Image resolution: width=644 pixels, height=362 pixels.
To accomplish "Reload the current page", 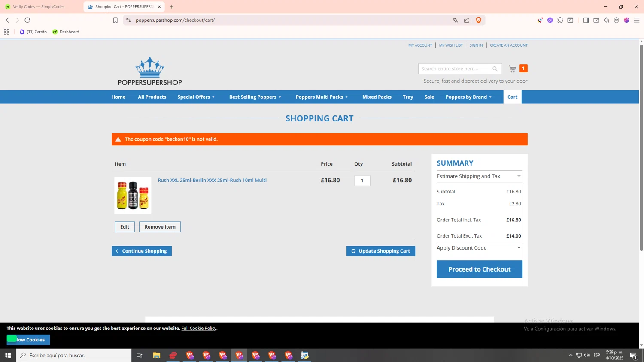I will coord(27,20).
